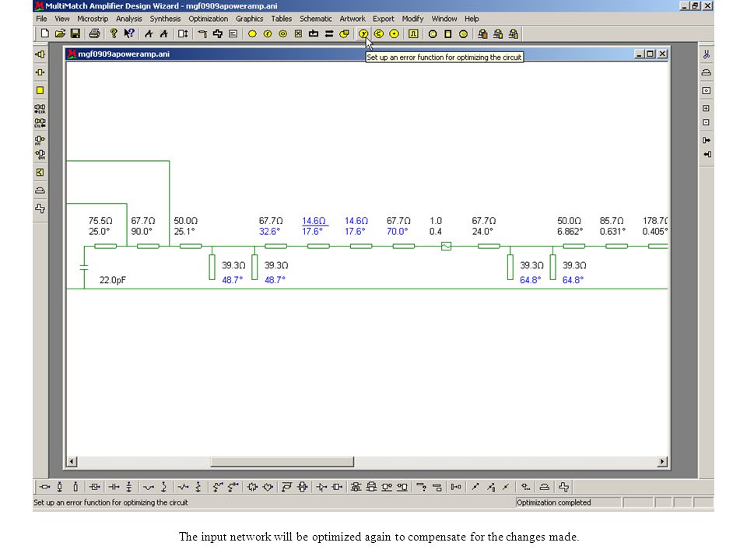
Task: Click the New file icon
Action: [x=45, y=33]
